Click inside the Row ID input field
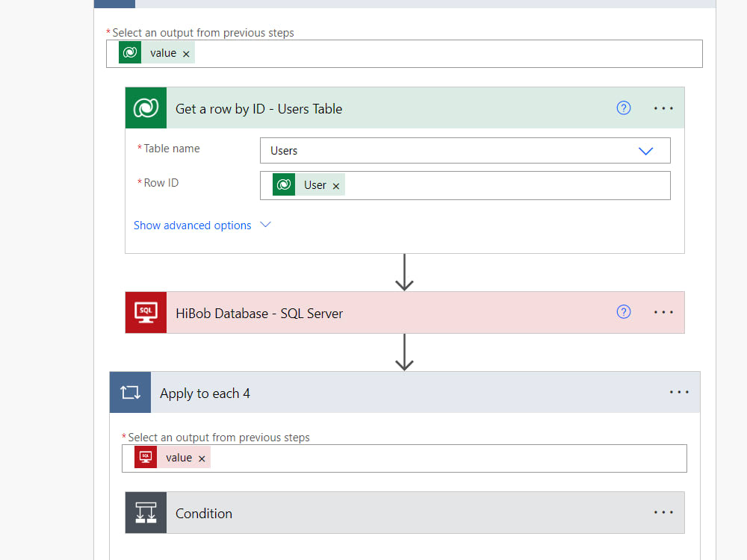This screenshot has width=747, height=560. point(508,186)
